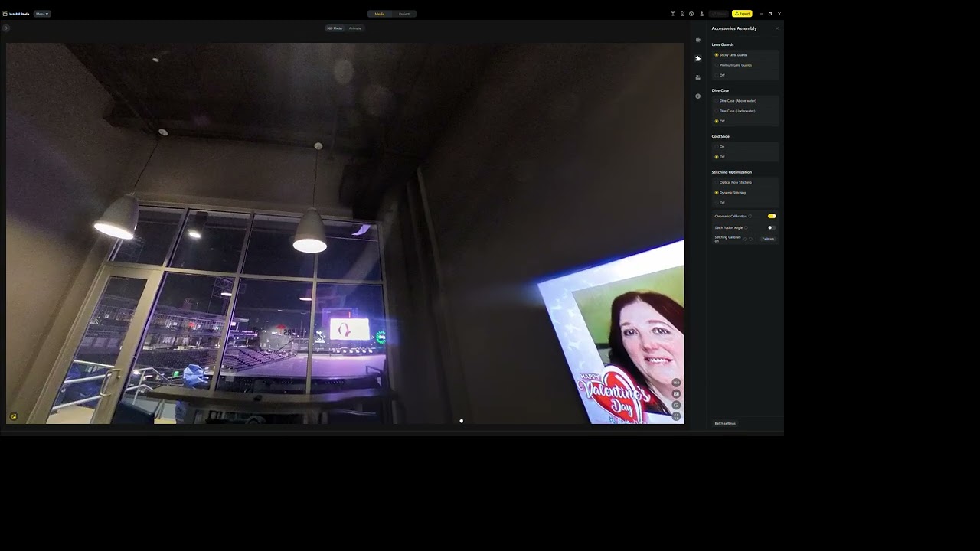Open the info sidebar icon
Viewport: 980px width, 551px height.
tap(697, 96)
